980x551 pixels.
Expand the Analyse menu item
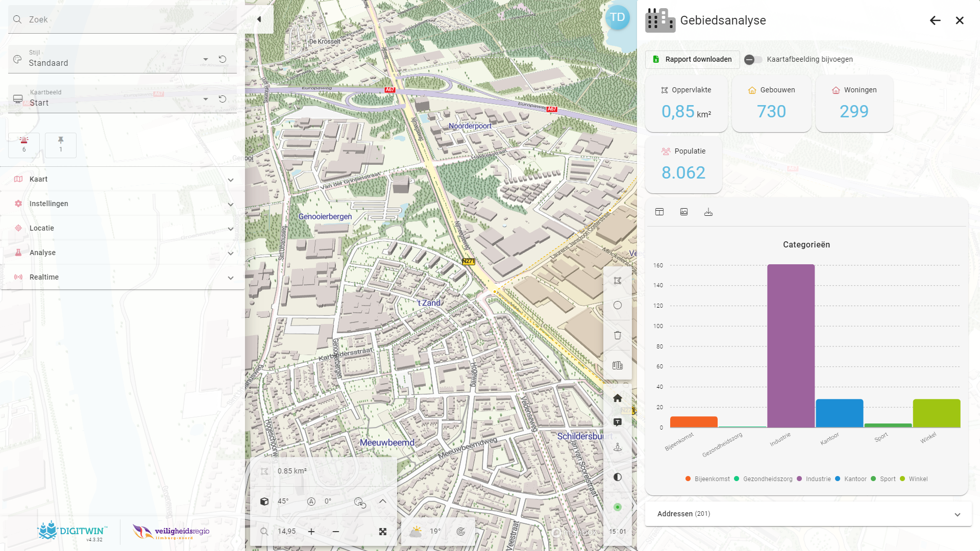click(x=122, y=253)
